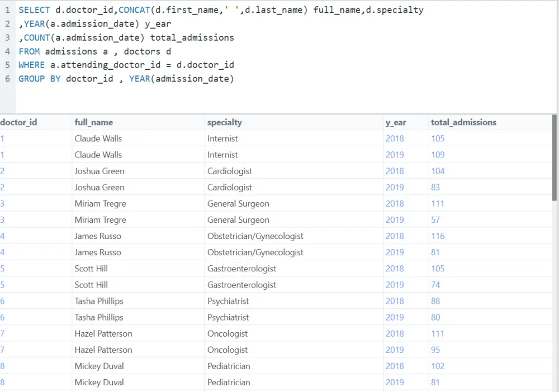Click Mickey Duval in the 2018 row
559x392 pixels.
tap(100, 366)
